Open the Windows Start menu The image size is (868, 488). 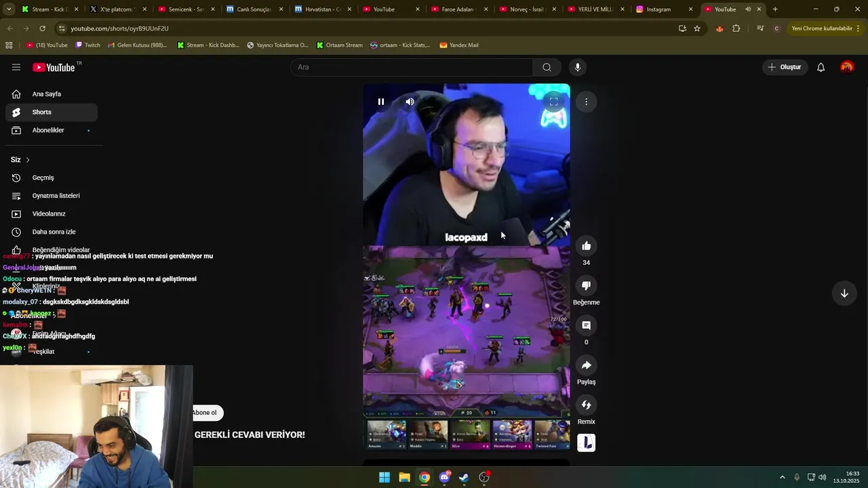tap(384, 477)
